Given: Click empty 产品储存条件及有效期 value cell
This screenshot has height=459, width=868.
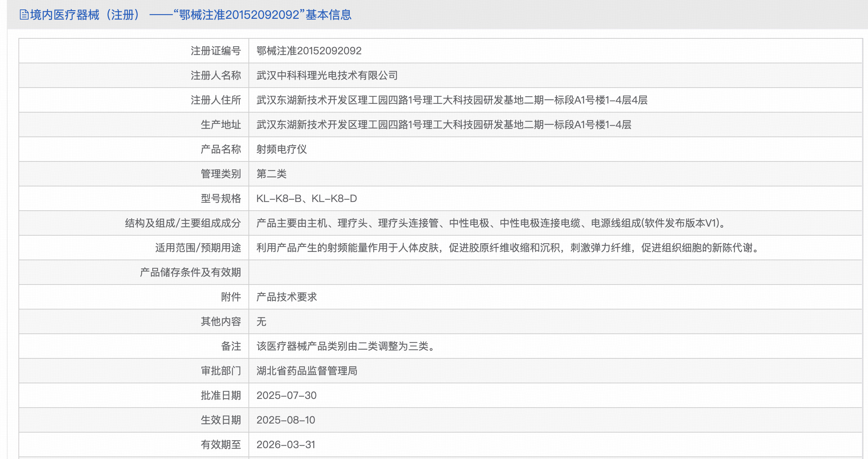Looking at the screenshot, I should click(x=555, y=272).
